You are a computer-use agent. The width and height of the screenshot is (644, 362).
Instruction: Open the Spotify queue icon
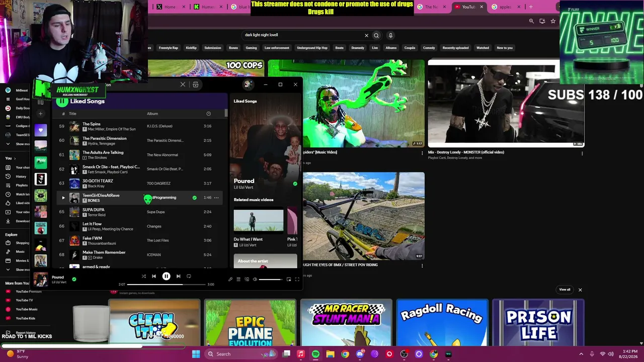coord(238,279)
